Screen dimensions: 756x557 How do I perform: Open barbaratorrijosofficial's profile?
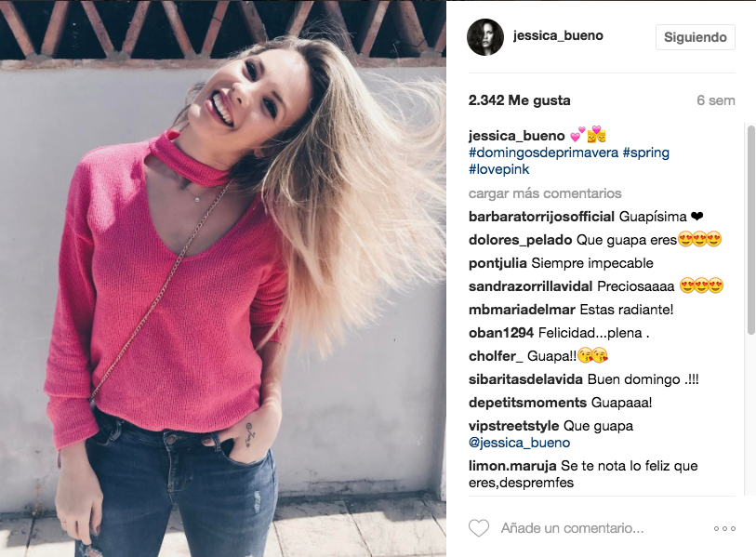tap(541, 217)
